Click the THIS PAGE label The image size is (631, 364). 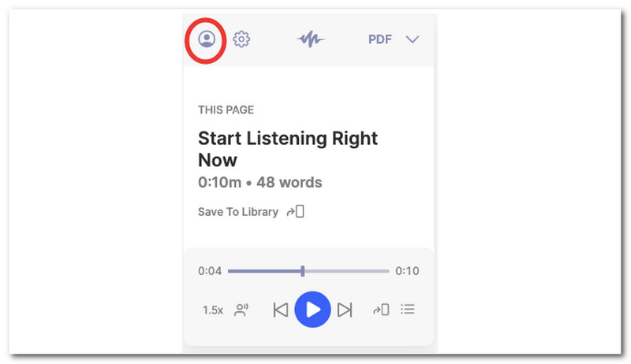tap(226, 110)
